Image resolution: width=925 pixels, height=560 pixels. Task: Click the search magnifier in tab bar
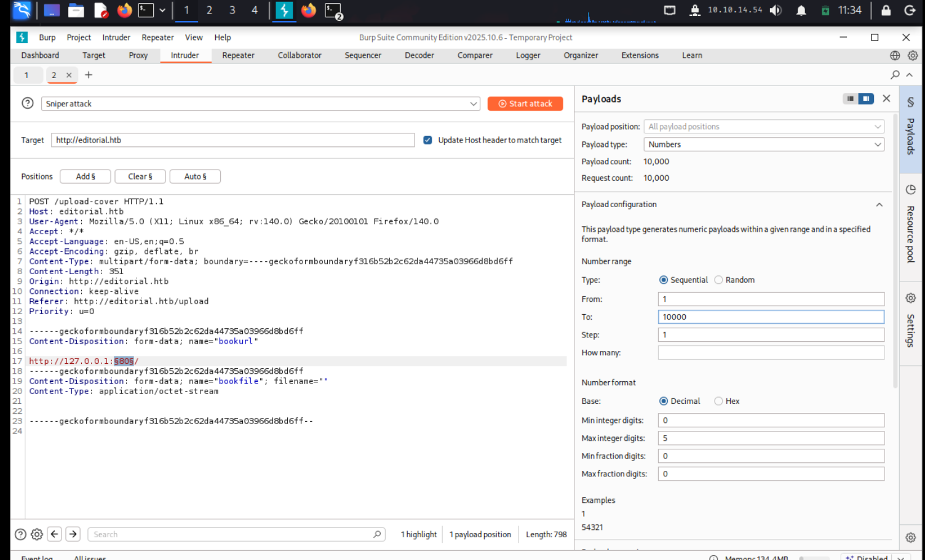coord(895,75)
